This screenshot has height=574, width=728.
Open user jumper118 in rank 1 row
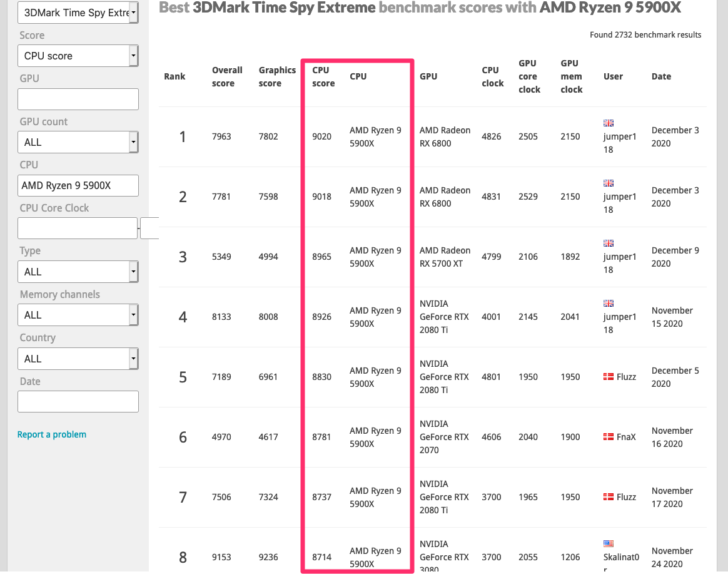pos(619,143)
